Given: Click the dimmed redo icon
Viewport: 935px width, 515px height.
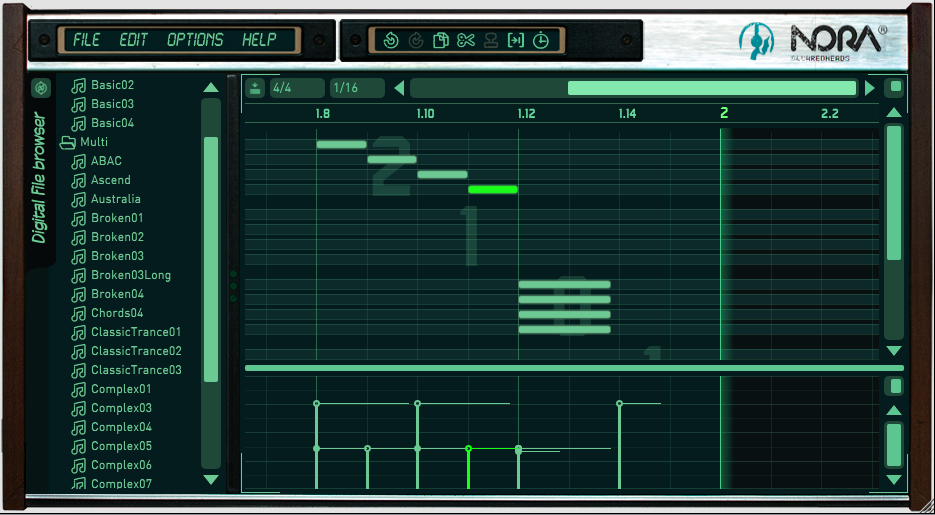Looking at the screenshot, I should [415, 41].
